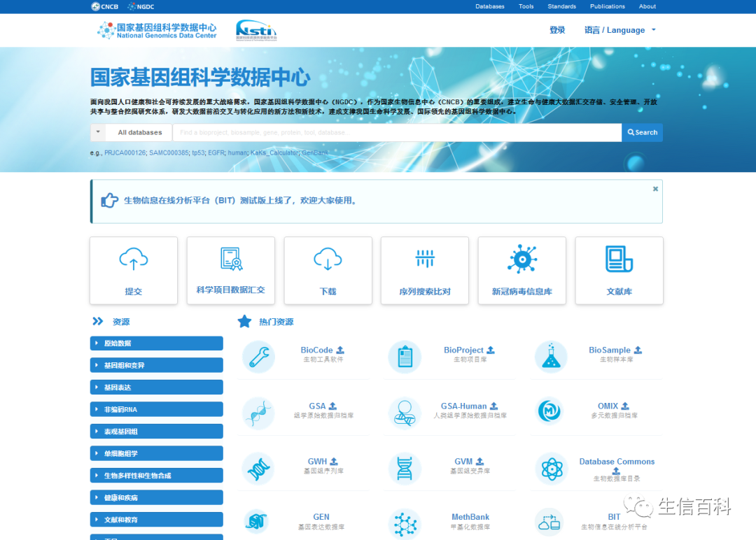Click the thumbs-up icon in the BIT notice
The image size is (756, 540).
coord(109,200)
